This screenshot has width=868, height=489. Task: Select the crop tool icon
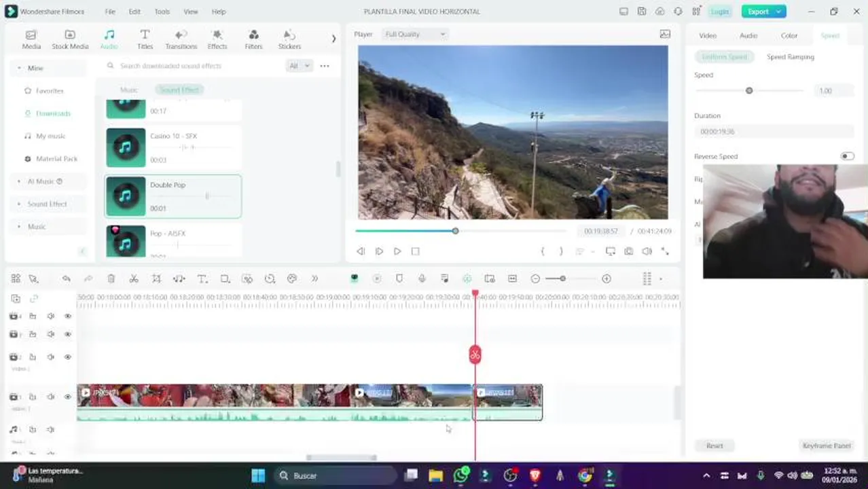tap(156, 278)
